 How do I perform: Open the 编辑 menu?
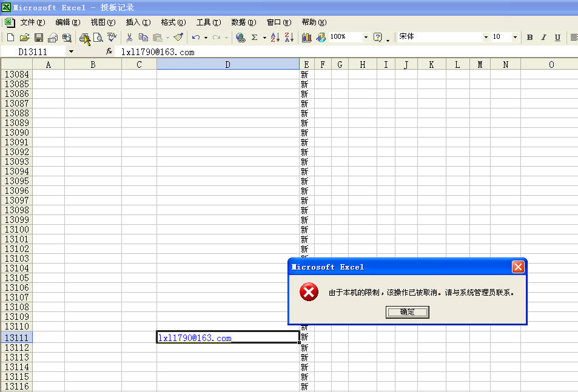tap(68, 22)
